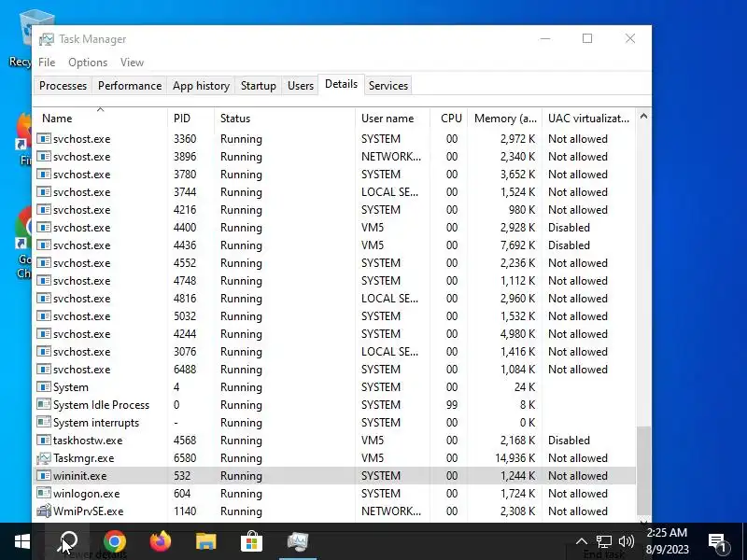Click memory value 7,692 K

tap(517, 245)
